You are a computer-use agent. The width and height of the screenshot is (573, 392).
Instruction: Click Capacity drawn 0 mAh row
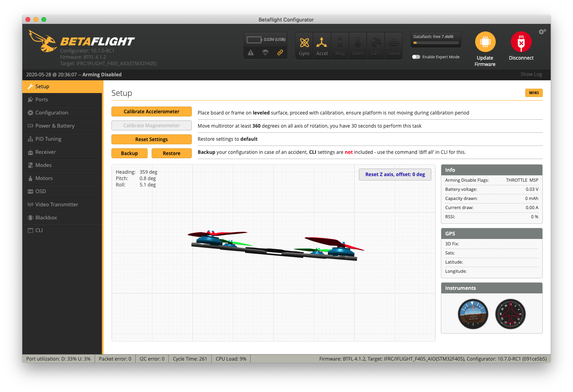pyautogui.click(x=492, y=199)
